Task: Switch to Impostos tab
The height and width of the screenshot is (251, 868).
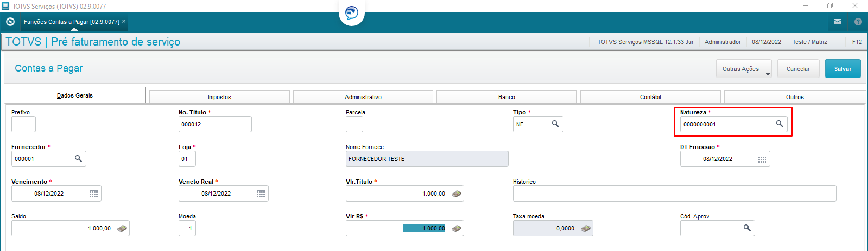Action: pyautogui.click(x=219, y=97)
